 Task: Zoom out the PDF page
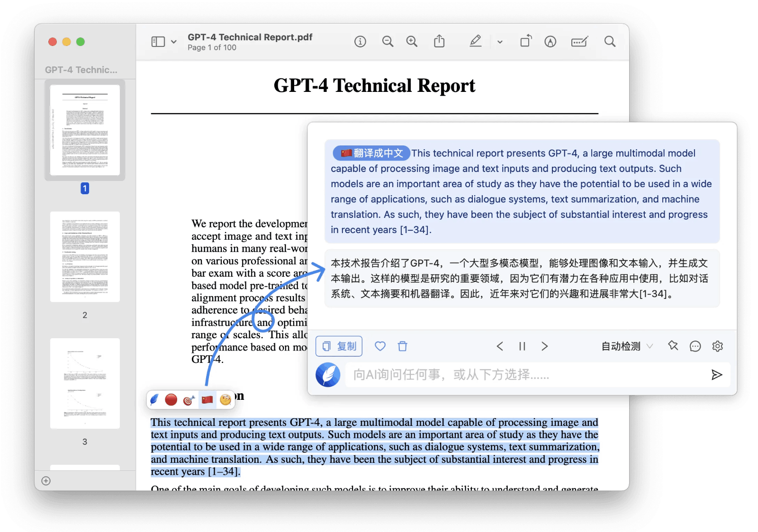pos(388,42)
